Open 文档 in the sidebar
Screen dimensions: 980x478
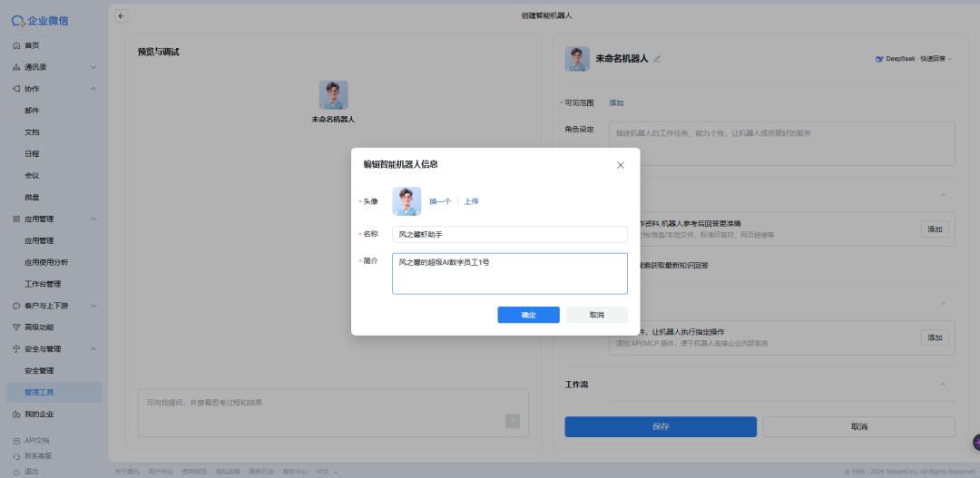click(33, 132)
